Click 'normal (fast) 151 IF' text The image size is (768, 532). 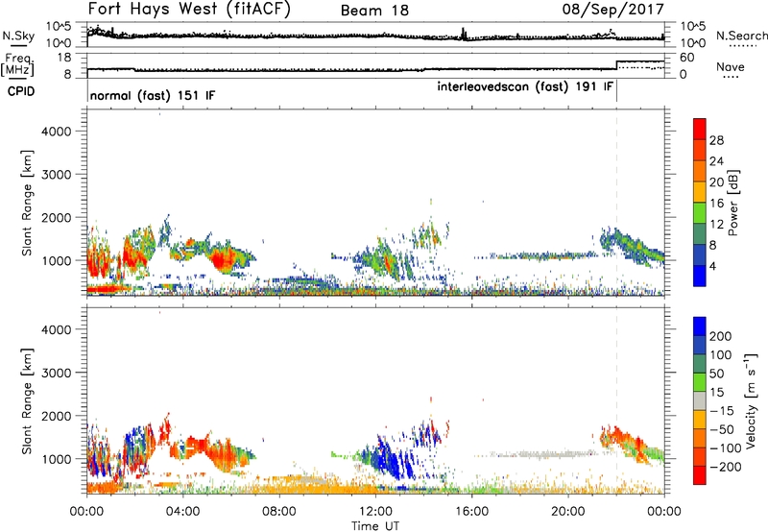click(153, 95)
